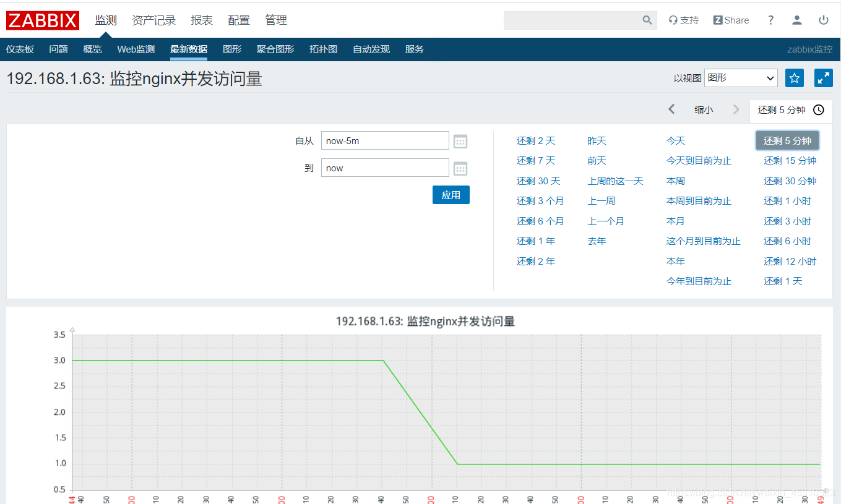Open the help question mark icon
Viewport: 841px width, 504px height.
[770, 20]
